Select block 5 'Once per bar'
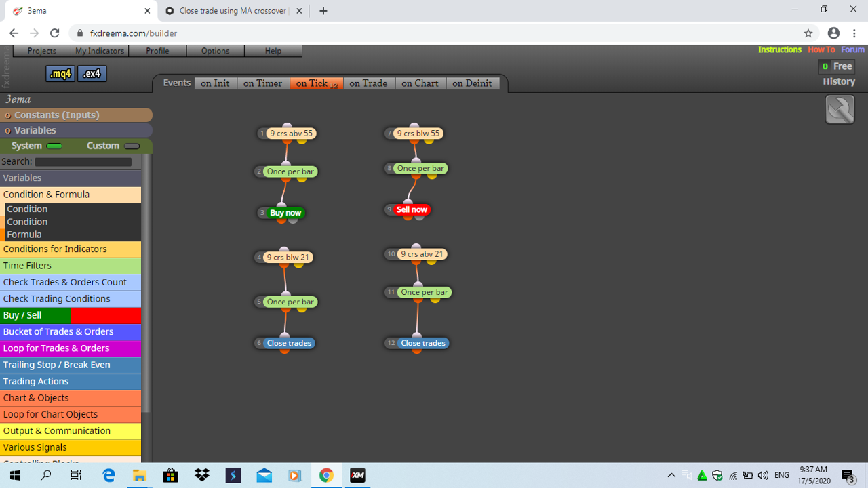The height and width of the screenshot is (488, 868). 290,302
